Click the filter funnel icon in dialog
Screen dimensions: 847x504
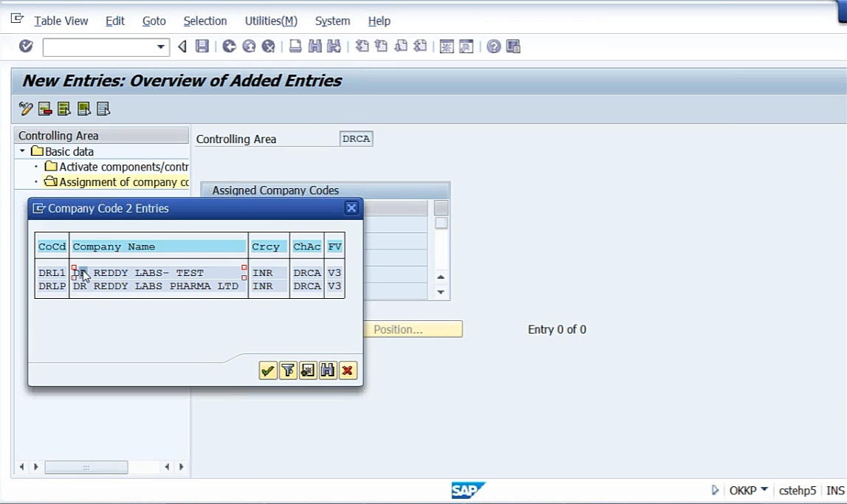coord(288,370)
